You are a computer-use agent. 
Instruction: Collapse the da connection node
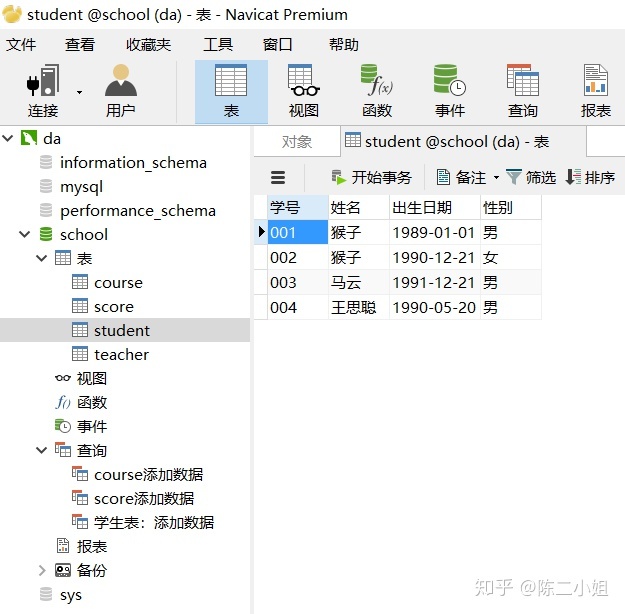pos(8,138)
